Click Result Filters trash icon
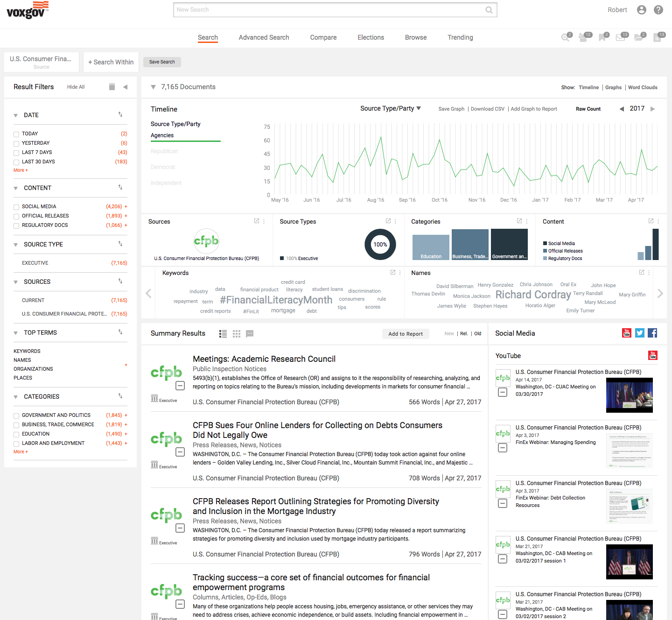 tap(112, 87)
